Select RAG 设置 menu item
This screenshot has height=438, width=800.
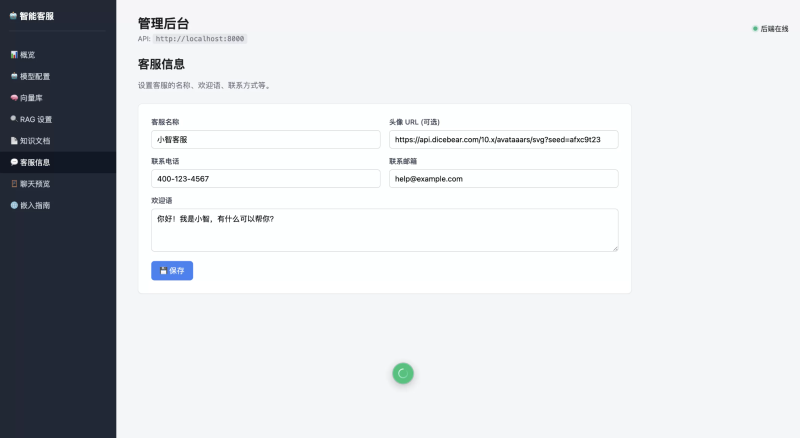coord(58,119)
